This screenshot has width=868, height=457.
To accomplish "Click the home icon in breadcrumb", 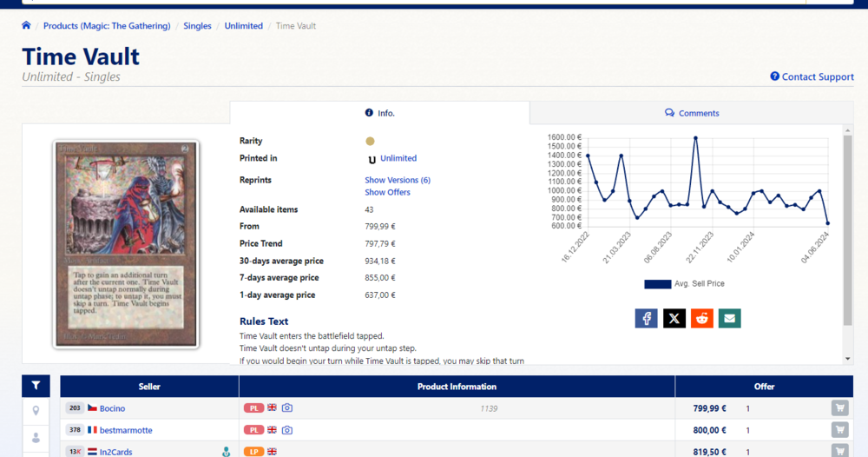I will point(27,26).
